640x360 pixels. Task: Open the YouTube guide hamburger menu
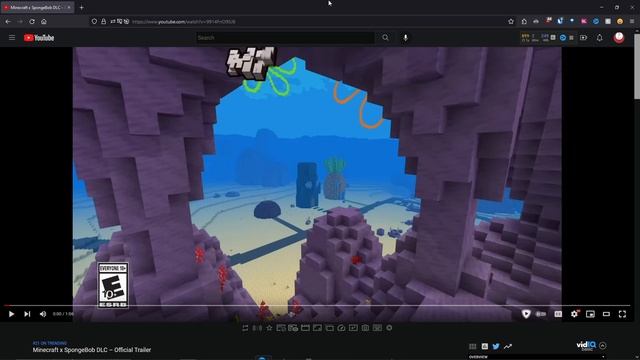click(x=12, y=38)
